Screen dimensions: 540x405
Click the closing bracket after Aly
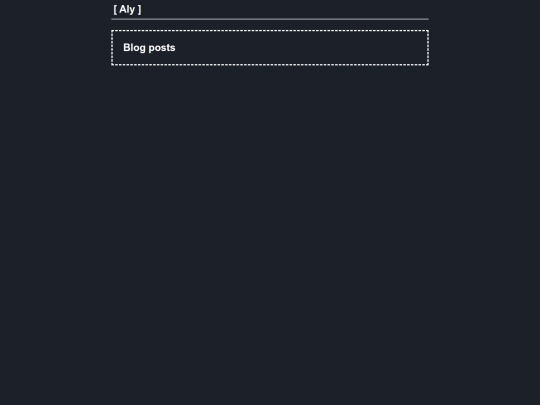(139, 10)
